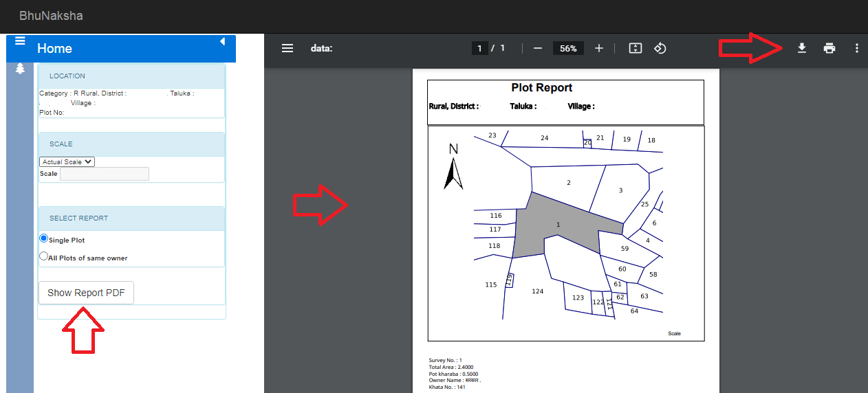Click the BhuNaksha title link

(x=51, y=15)
